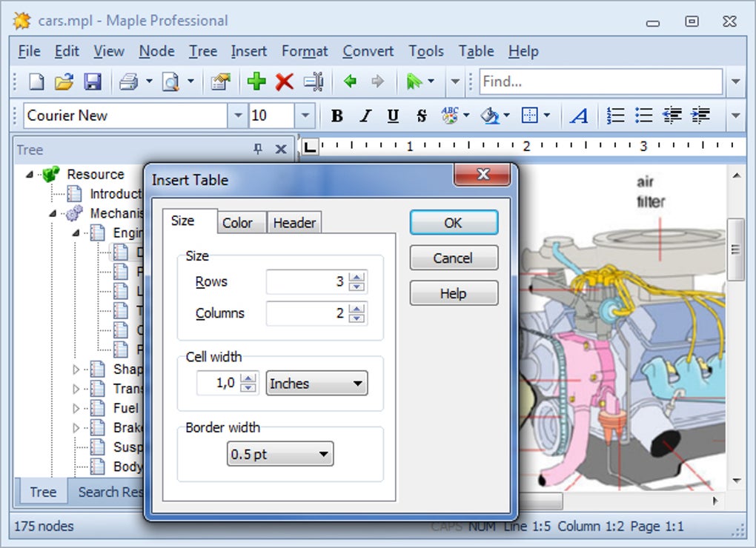Click the vertical scrollbar thumb in document
Viewport: 756px width, 548px height.
coord(735,249)
